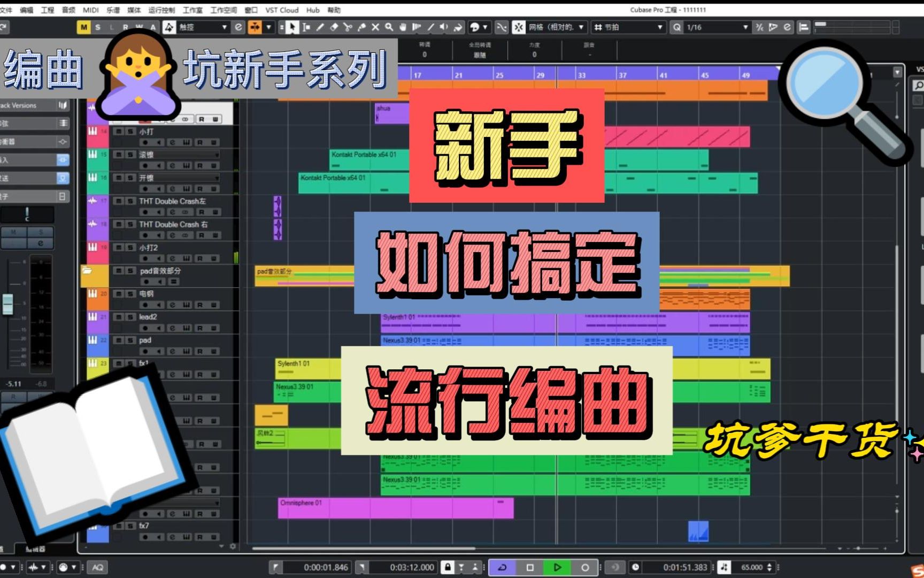The width and height of the screenshot is (924, 578).
Task: Click the AQ auto quantize button
Action: pyautogui.click(x=97, y=567)
